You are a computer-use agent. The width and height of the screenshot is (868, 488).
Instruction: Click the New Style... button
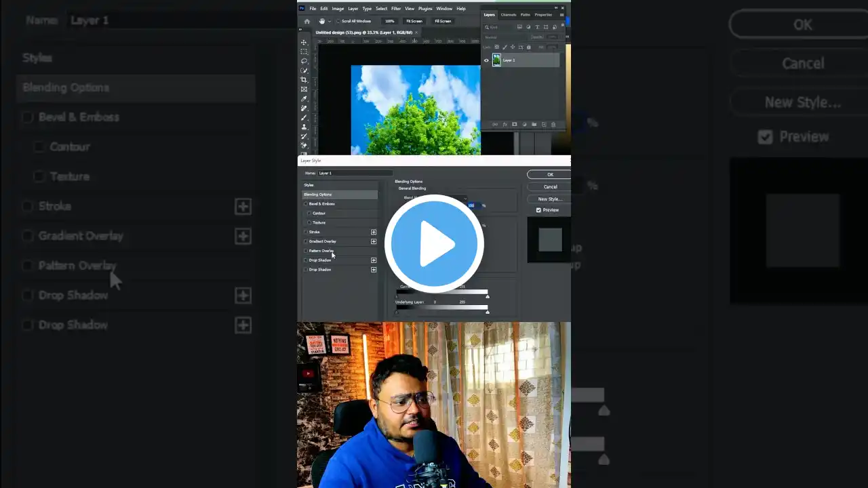pyautogui.click(x=550, y=199)
